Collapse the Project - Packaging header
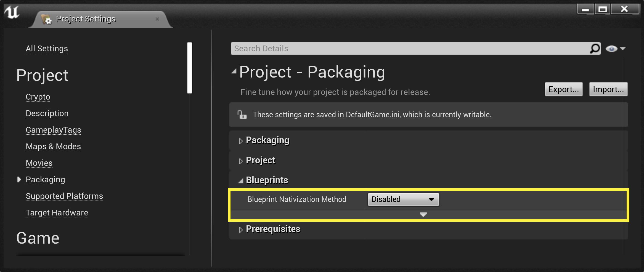This screenshot has height=272, width=644. 234,72
